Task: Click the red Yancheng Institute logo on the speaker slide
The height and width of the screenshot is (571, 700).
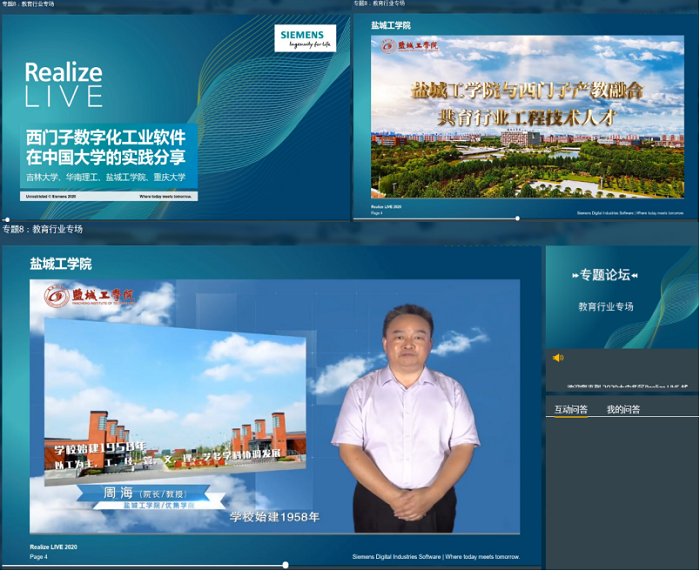Action: [89, 296]
